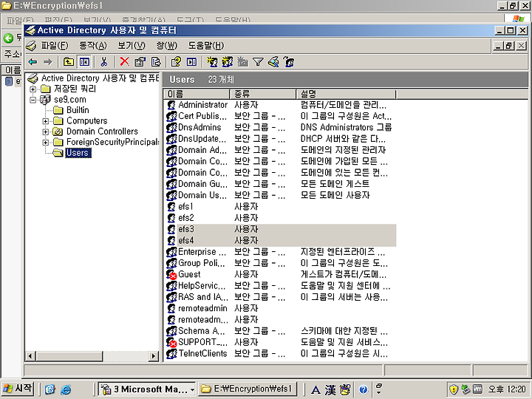Sort list by 이름 column header

click(197, 94)
